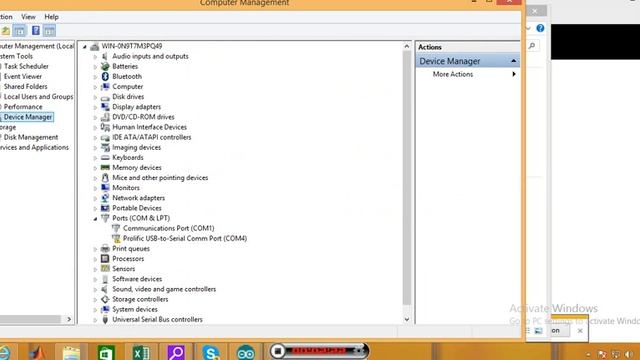Click the Bluetooth category icon
The image size is (640, 360).
click(105, 76)
